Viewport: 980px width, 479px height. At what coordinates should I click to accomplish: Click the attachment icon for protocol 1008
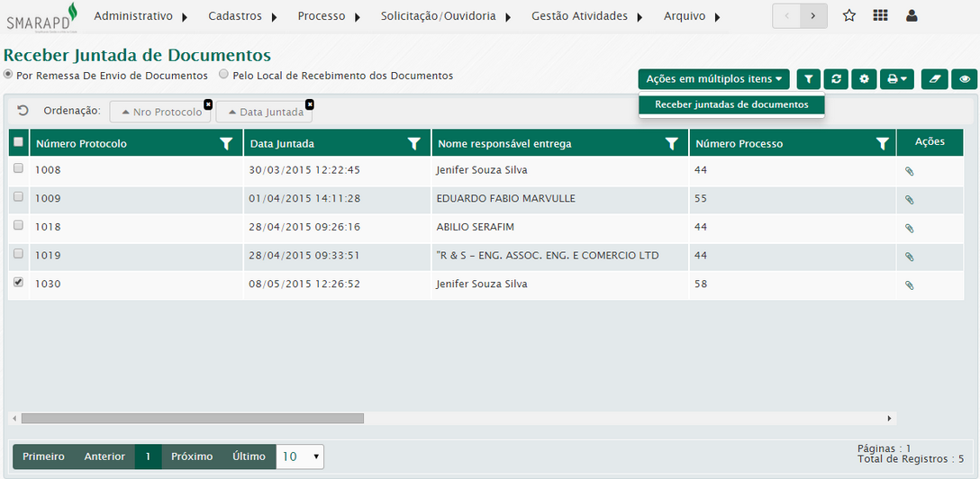coord(909,172)
